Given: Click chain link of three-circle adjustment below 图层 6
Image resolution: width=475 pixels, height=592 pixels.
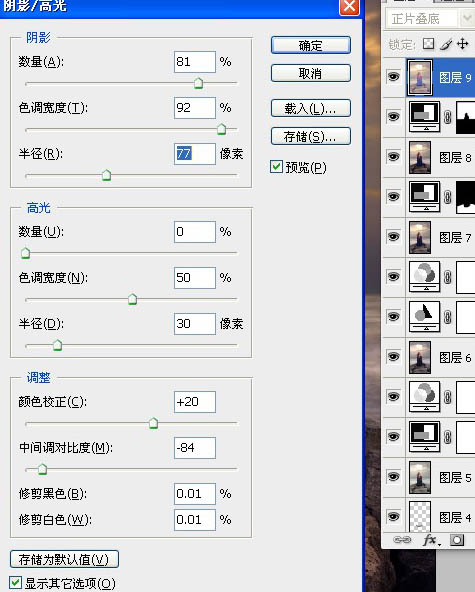Looking at the screenshot, I should click(447, 397).
